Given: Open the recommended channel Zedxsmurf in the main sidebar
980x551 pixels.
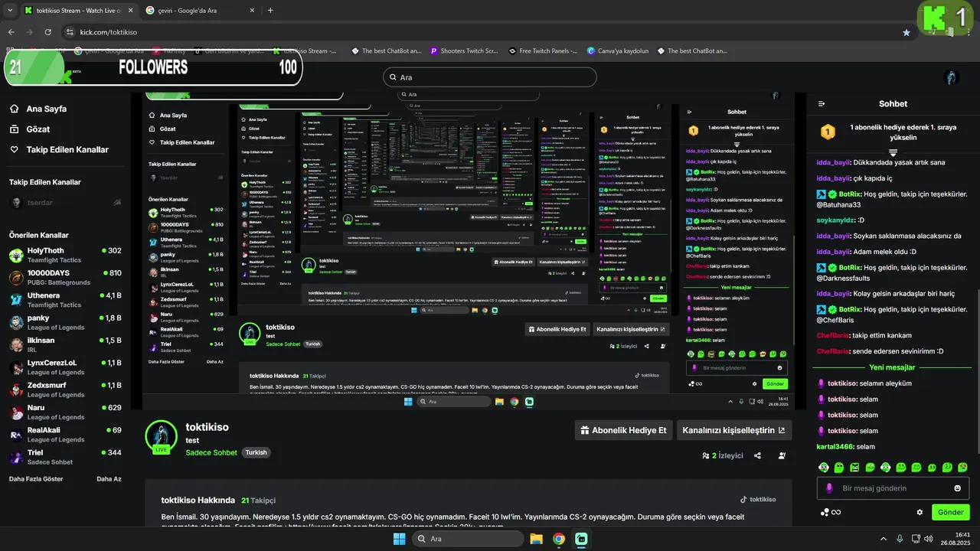Looking at the screenshot, I should (65, 390).
